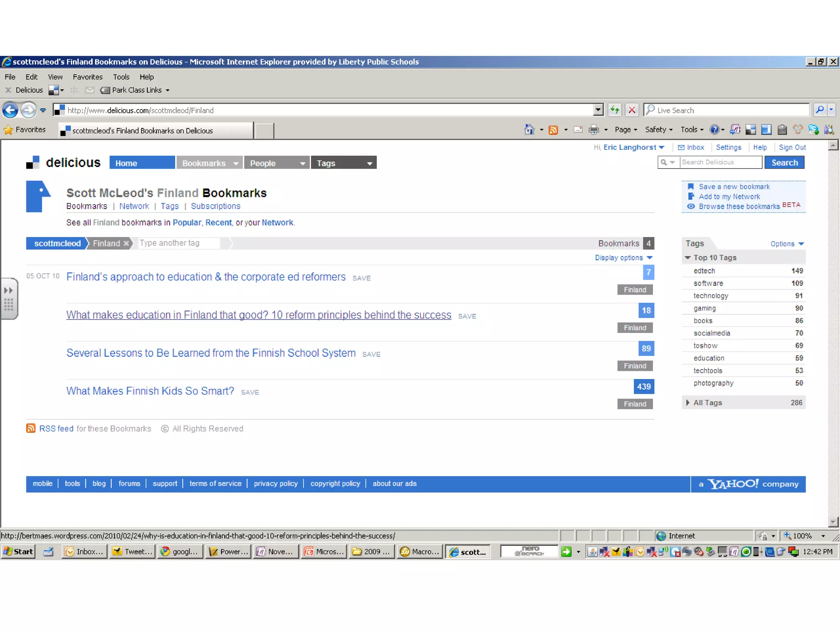Click the Home icon in command bar
This screenshot has height=630, width=840.
(x=529, y=130)
